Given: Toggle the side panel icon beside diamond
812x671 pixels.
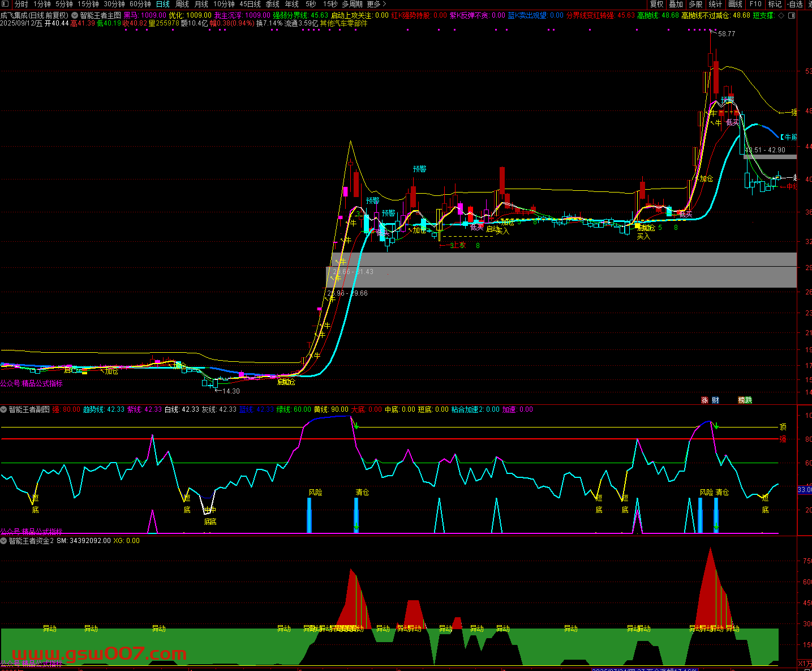Looking at the screenshot, I should [x=792, y=16].
